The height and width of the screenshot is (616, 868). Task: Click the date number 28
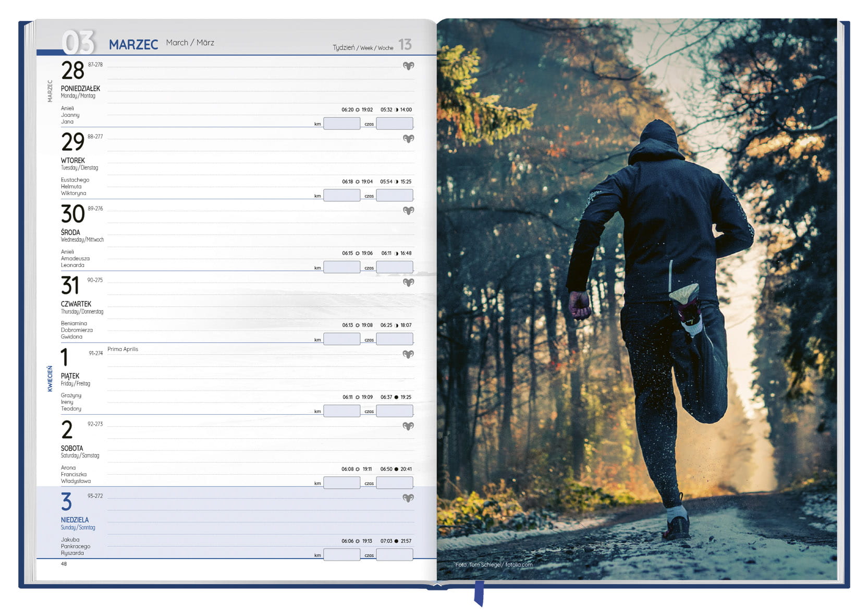72,70
